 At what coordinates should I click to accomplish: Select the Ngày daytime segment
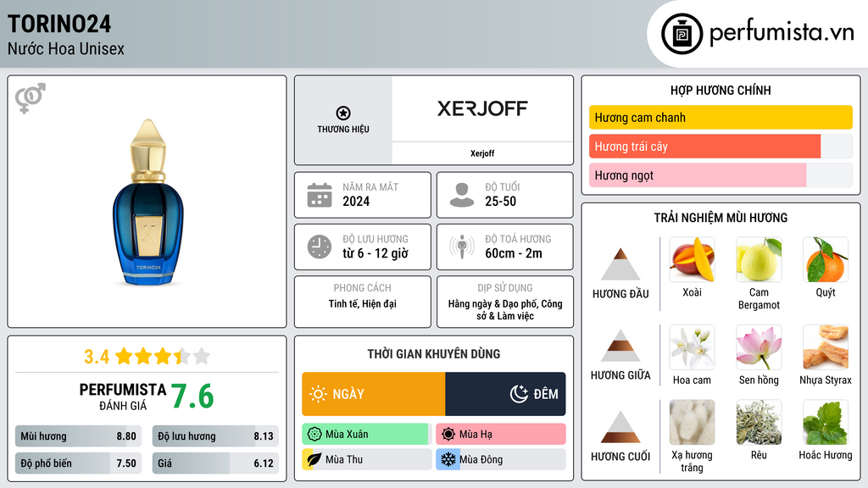373,394
